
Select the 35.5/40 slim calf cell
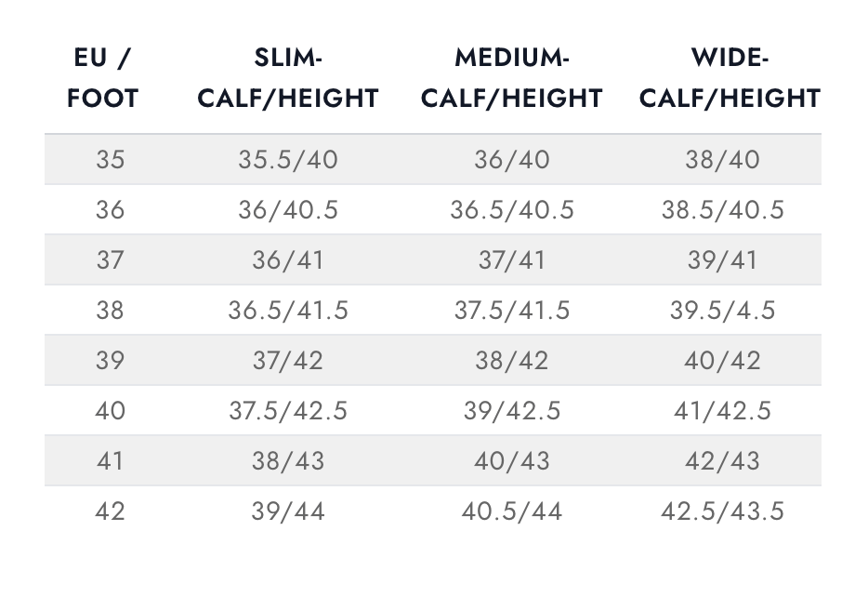click(x=288, y=160)
